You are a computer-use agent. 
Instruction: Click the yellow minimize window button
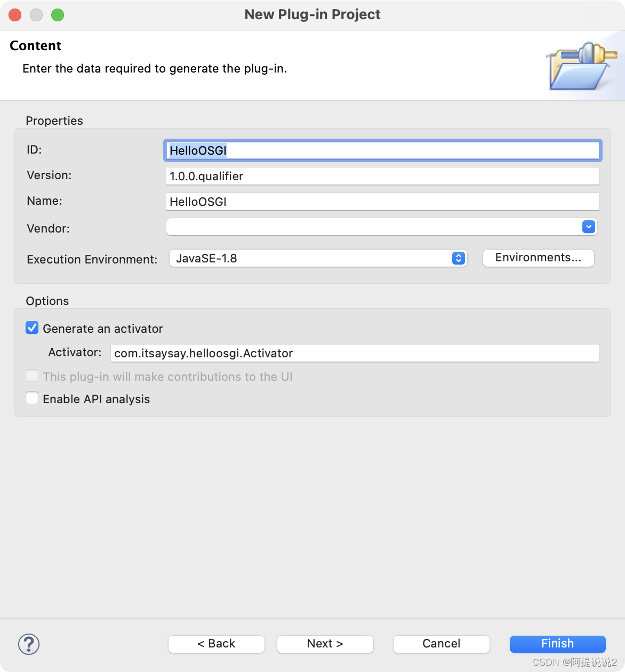36,15
